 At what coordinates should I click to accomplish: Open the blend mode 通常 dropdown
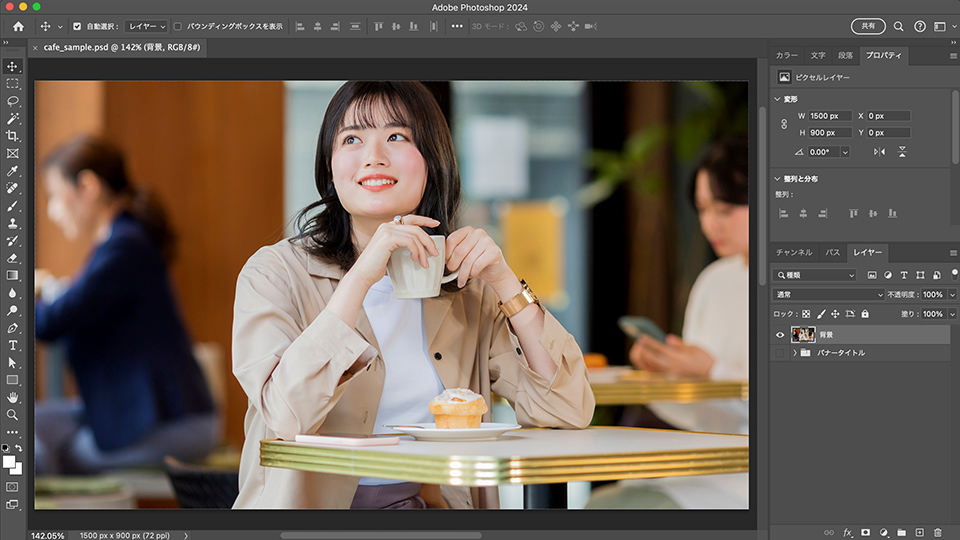click(x=828, y=294)
